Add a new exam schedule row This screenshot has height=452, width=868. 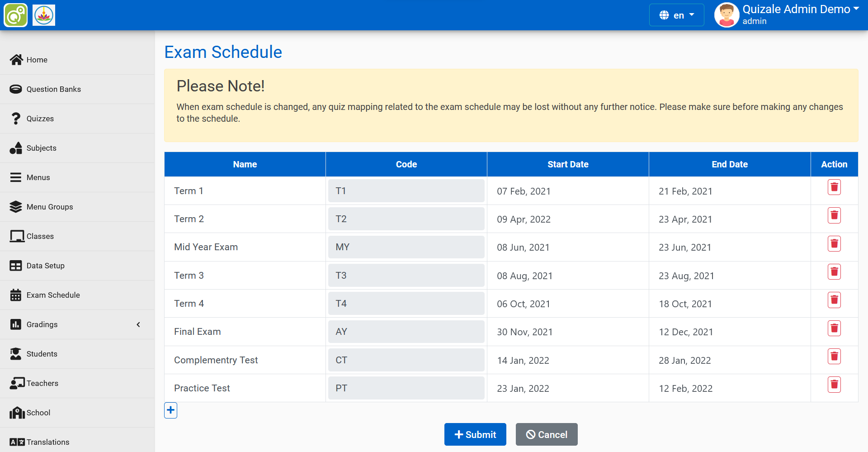[170, 410]
